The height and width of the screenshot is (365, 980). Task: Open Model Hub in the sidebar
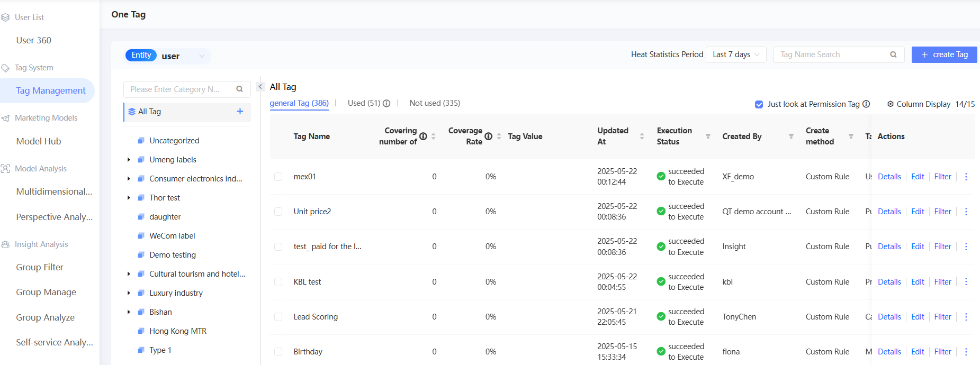[39, 141]
